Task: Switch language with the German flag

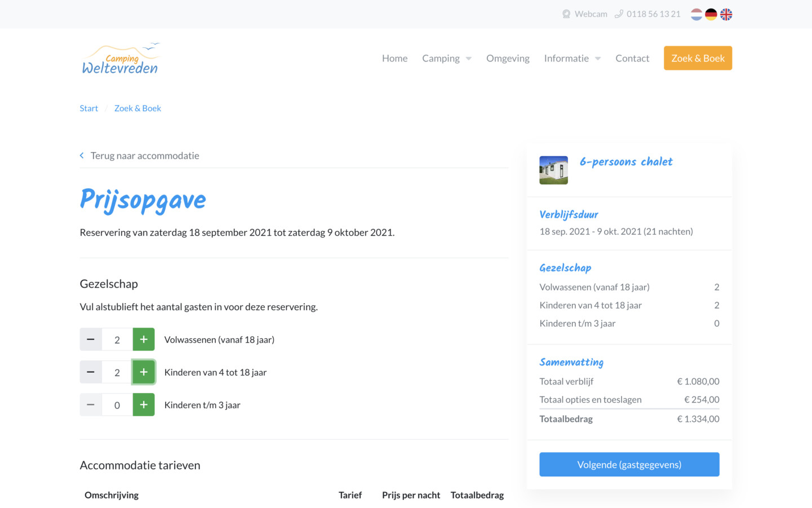Action: click(711, 14)
